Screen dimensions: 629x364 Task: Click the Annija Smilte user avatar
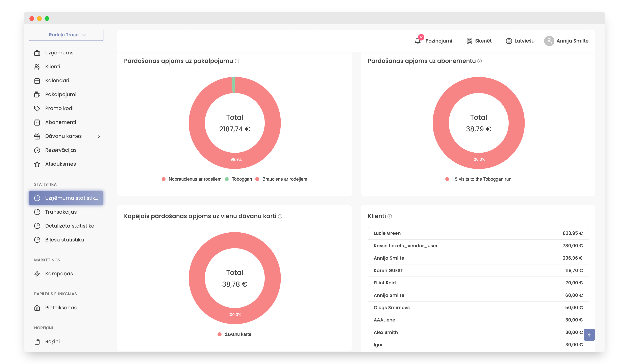pyautogui.click(x=549, y=41)
